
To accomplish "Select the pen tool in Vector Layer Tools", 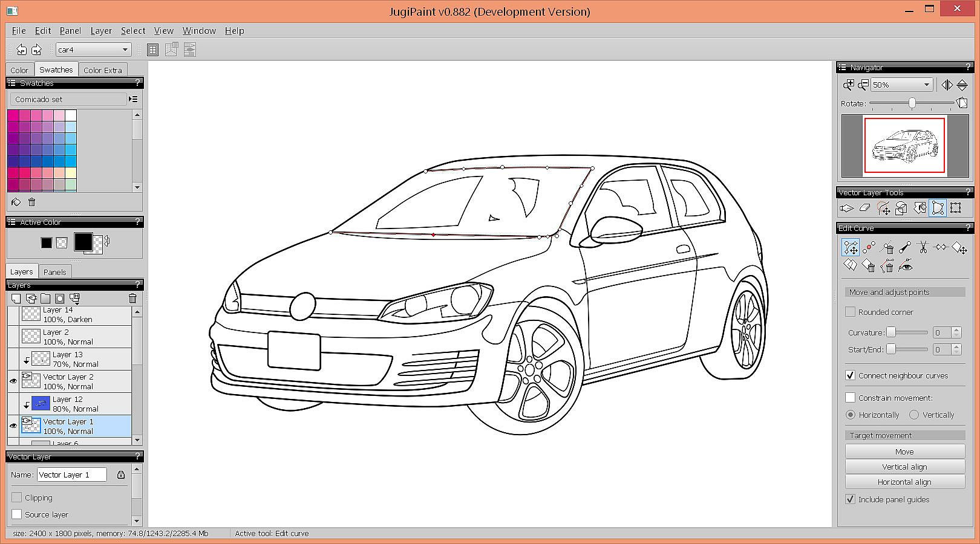I will point(846,209).
